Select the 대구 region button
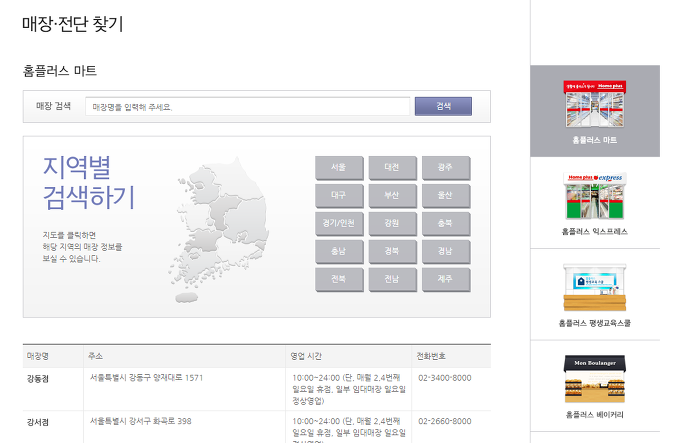 click(339, 196)
